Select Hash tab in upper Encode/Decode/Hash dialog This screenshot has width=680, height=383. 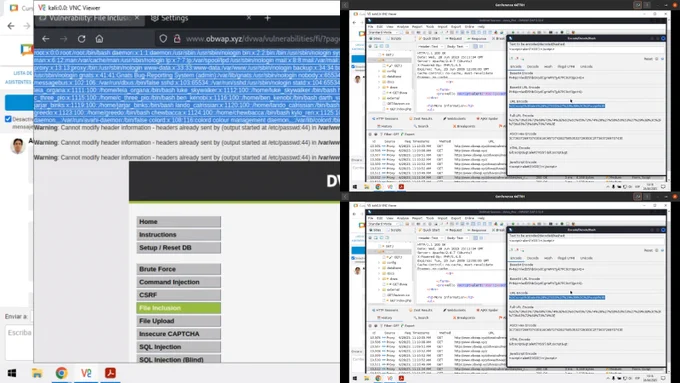(548, 67)
